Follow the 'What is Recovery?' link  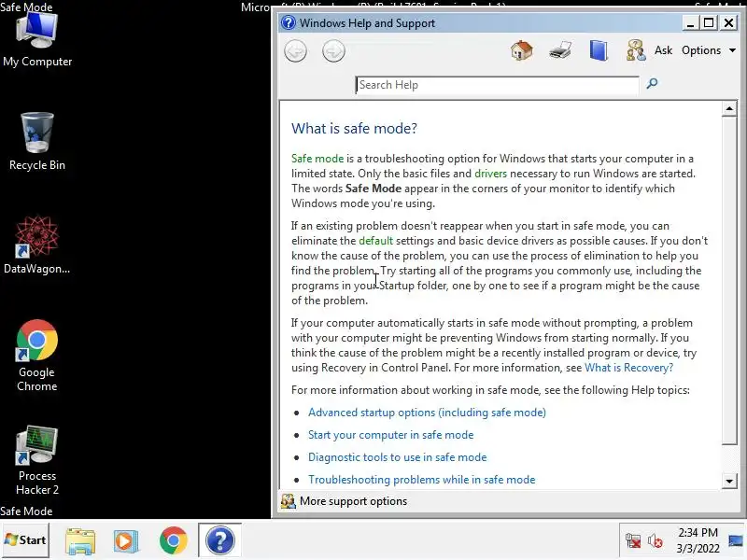click(x=628, y=368)
